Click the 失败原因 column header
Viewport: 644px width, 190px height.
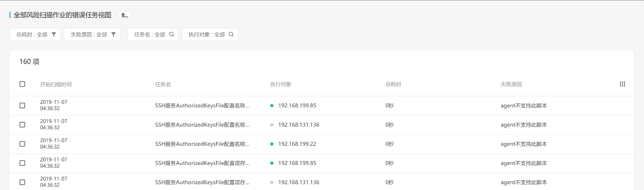click(x=511, y=84)
